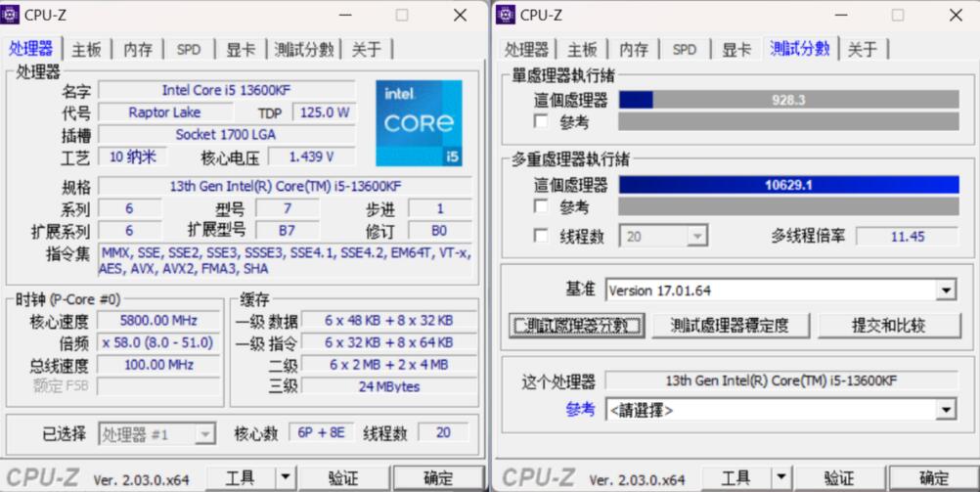Click name field Intel Core i5 13600KF
Screen dimensions: 980x492
click(226, 90)
